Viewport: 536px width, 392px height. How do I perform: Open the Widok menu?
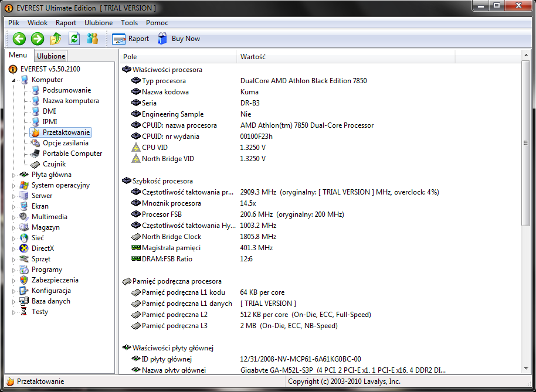[38, 23]
